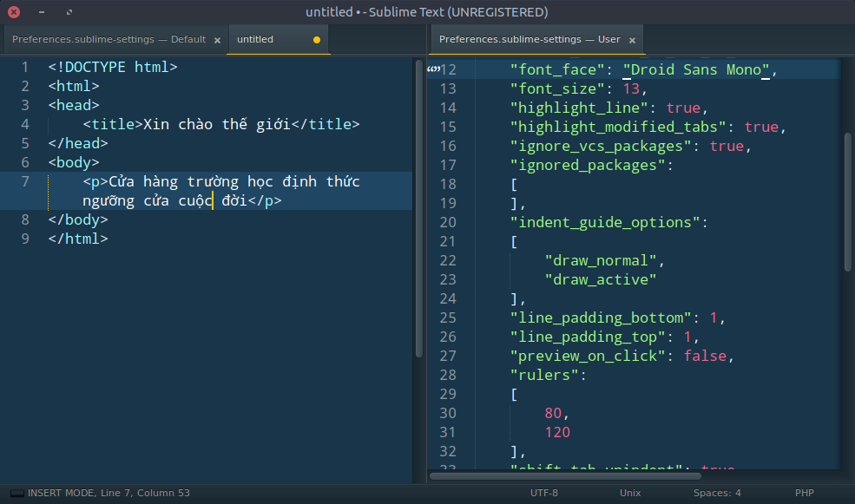Click the closing </html> tag

pyautogui.click(x=78, y=239)
